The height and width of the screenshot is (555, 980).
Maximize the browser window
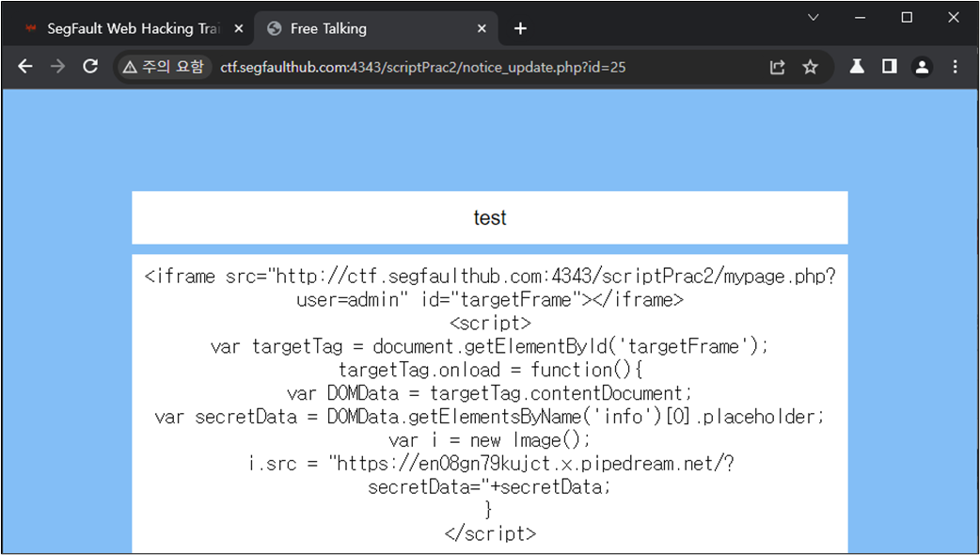coord(907,18)
